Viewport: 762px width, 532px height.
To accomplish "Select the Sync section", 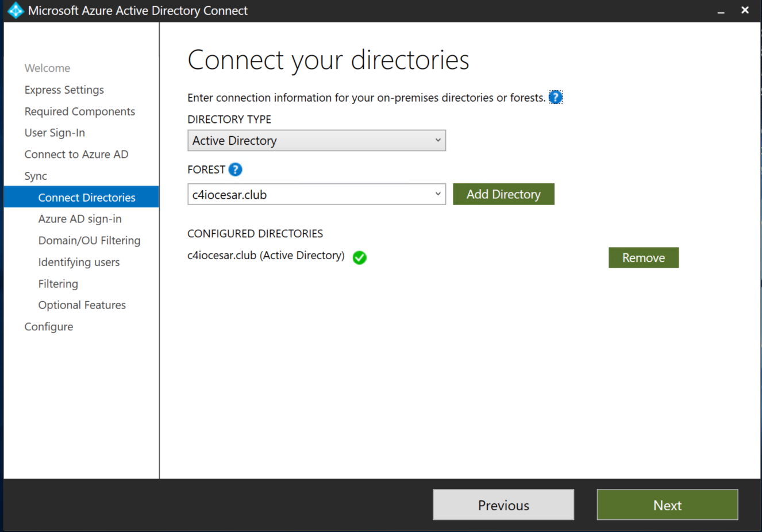I will 36,176.
